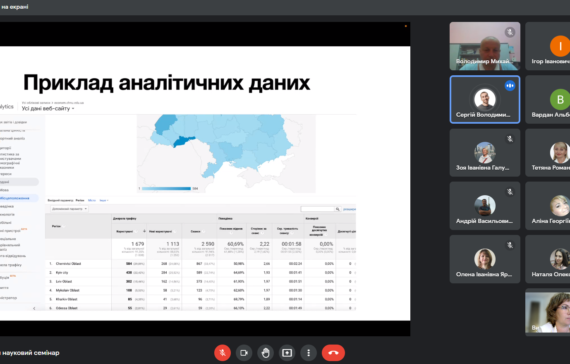570x364 pixels.
Task: Click Chernivtsi Oblast row link
Action: pyautogui.click(x=68, y=264)
